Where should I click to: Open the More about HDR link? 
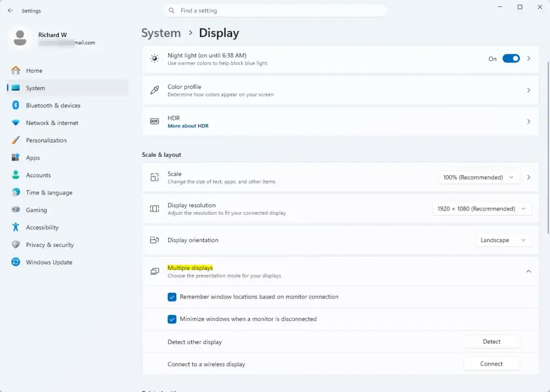pos(188,126)
